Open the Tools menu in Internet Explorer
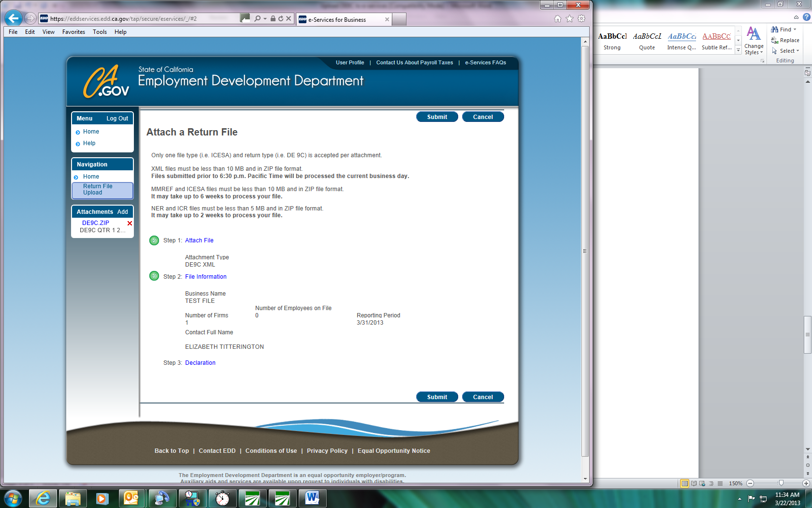 click(x=100, y=32)
